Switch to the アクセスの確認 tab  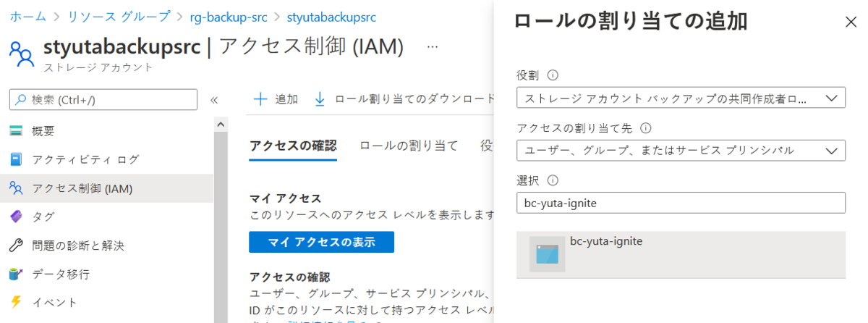tap(293, 146)
